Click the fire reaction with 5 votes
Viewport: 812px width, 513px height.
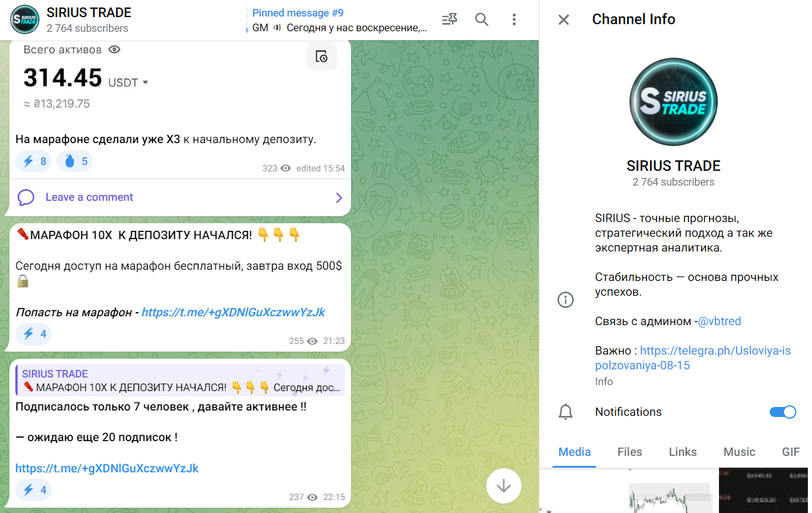[75, 161]
